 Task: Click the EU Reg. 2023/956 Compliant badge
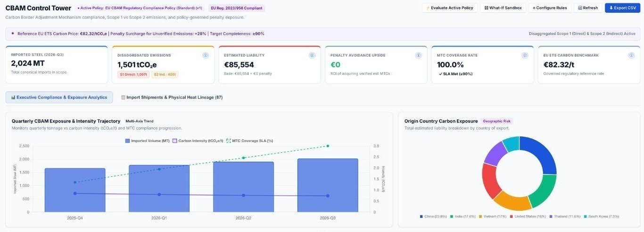[237, 8]
